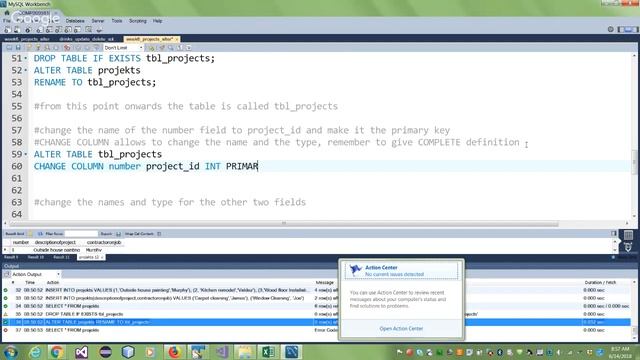Open the Action Output dropdown

(35, 274)
